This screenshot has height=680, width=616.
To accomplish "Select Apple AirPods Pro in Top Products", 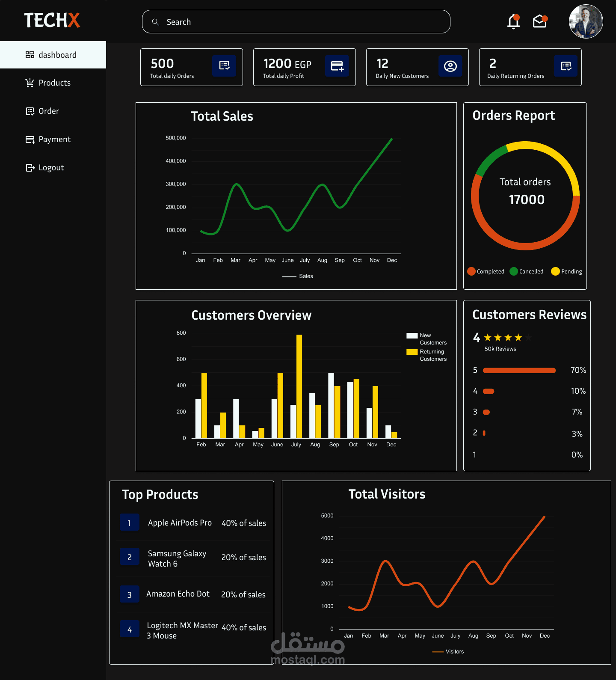I will pos(180,523).
